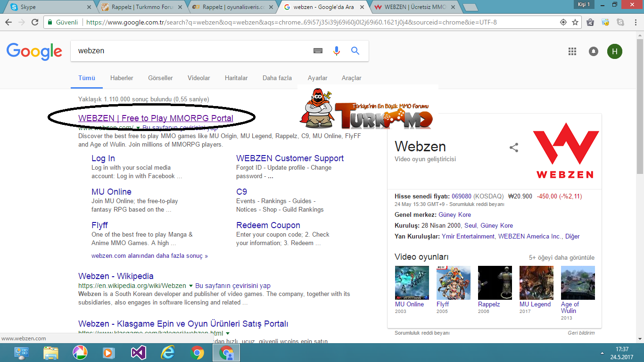Click the stock code 069080 link

(x=462, y=197)
